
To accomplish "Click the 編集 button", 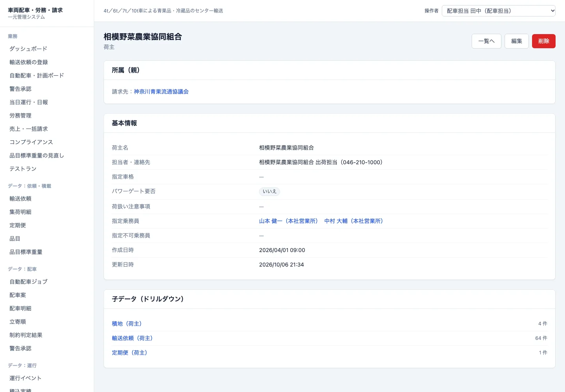I will [517, 41].
